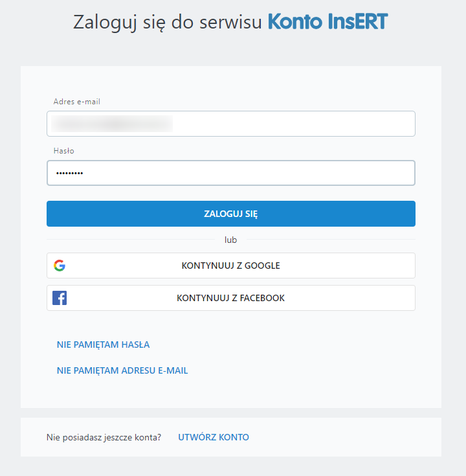Screen dimensions: 466x476
Task: Choose KONTYNUUJ Z FACEBOOK sign-in
Action: 230,298
